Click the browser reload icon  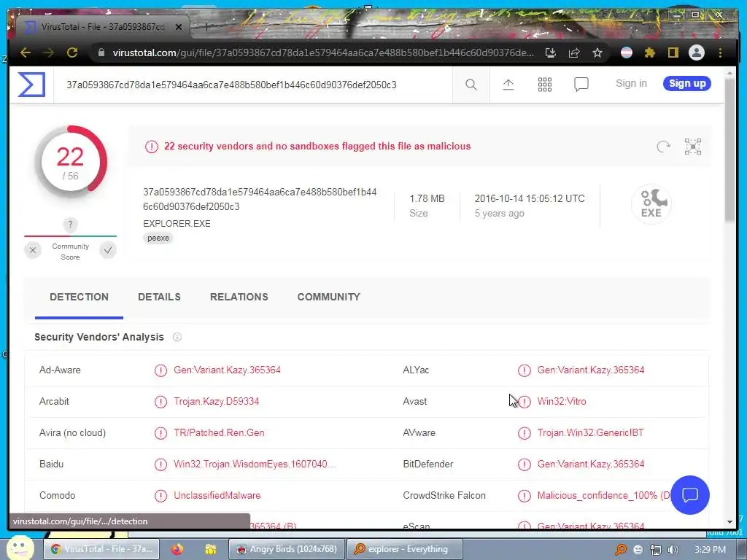click(72, 52)
